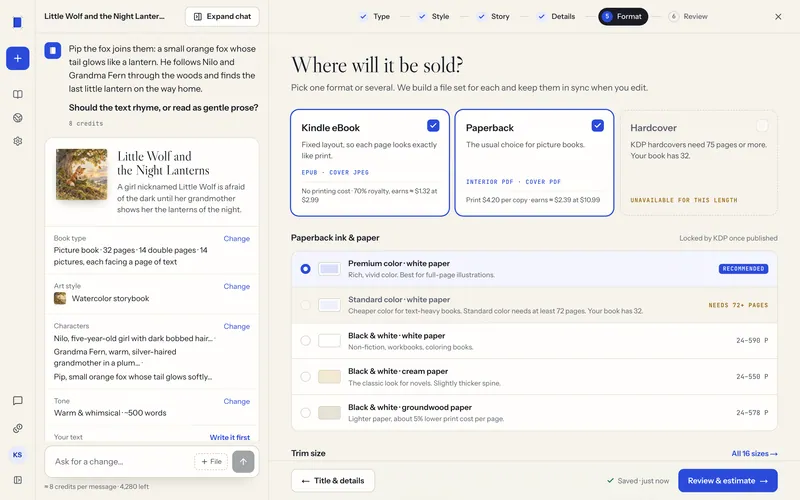Go to the Type step

(x=374, y=16)
